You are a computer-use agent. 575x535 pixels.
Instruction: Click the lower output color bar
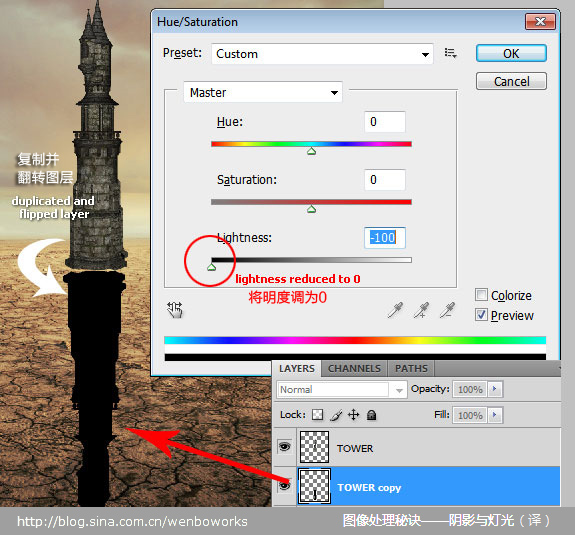355,357
